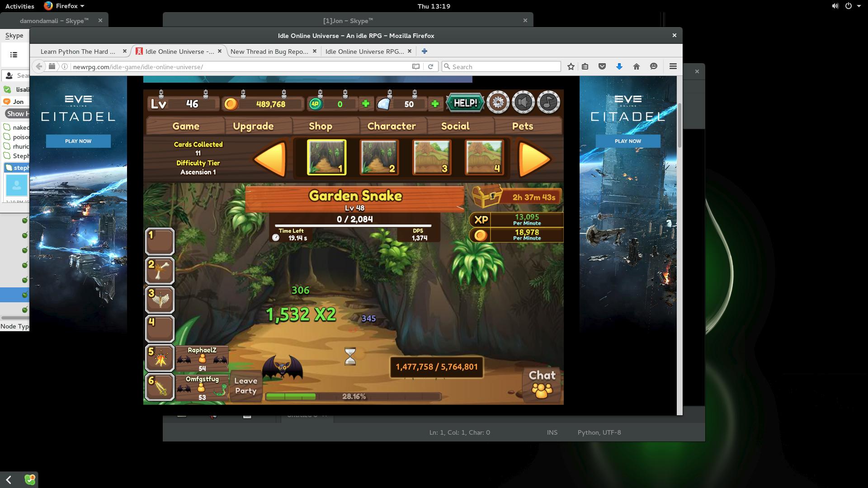Open the treasure chest timer reward

487,197
